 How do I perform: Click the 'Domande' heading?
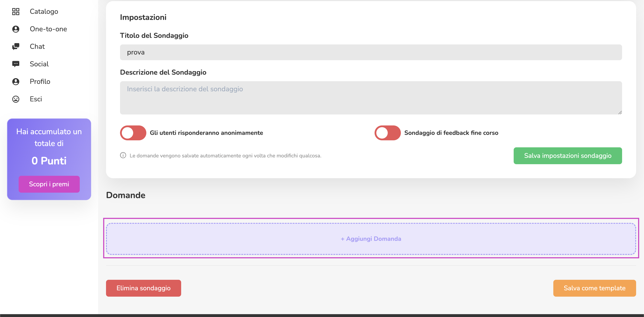[126, 195]
